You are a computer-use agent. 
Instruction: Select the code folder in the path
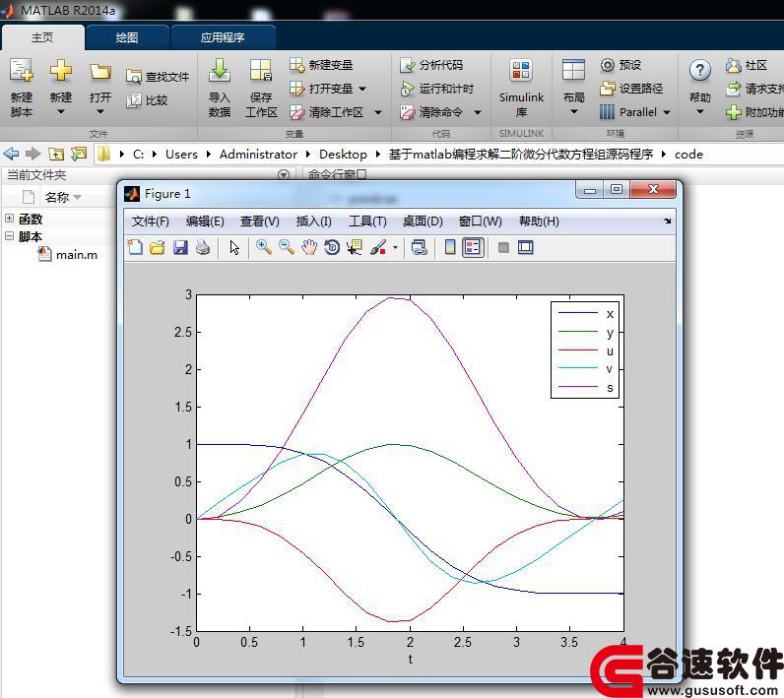[x=688, y=155]
